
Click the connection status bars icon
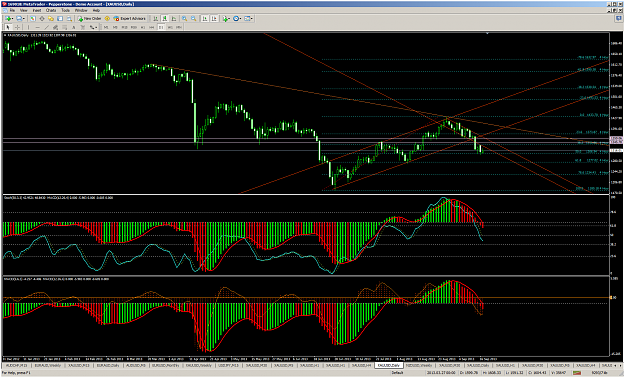(577, 373)
